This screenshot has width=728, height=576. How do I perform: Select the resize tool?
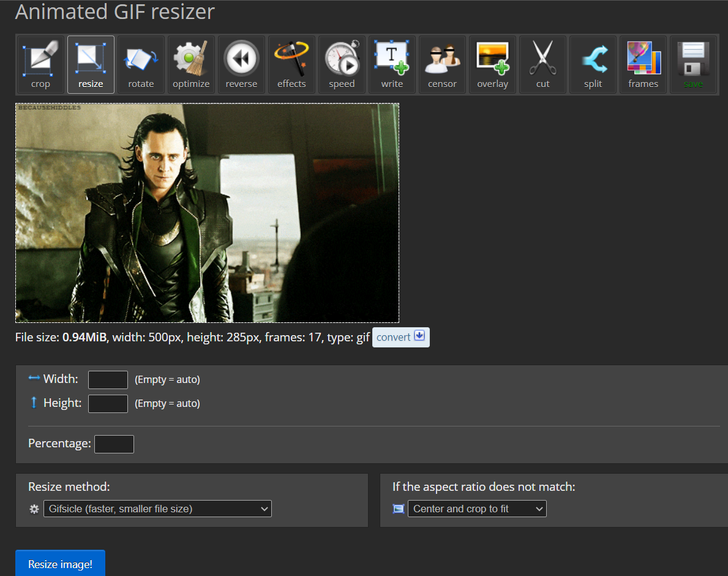[91, 64]
